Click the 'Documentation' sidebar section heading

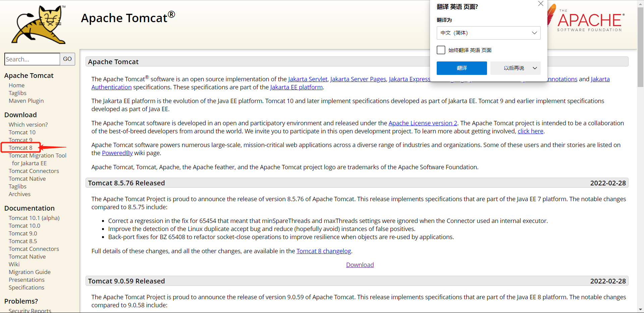pos(30,208)
